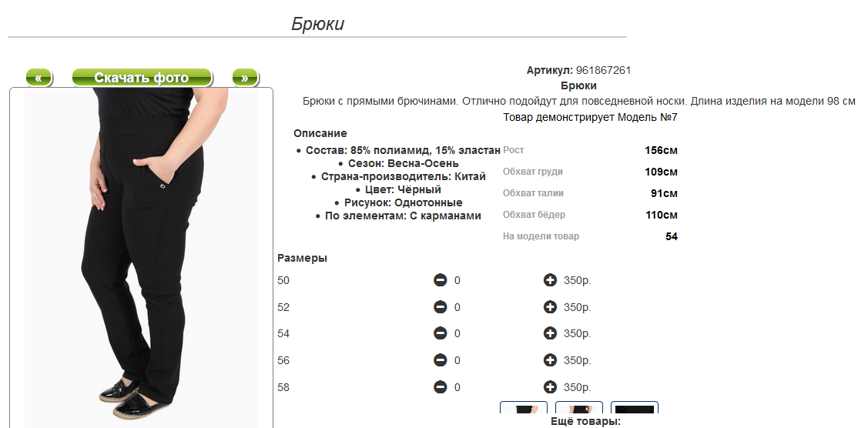
Task: Increase quantity for size 54
Action: click(x=550, y=333)
